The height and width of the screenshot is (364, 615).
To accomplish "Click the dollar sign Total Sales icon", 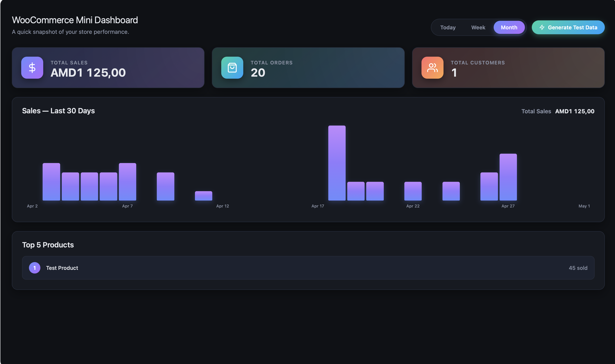I will 32,68.
